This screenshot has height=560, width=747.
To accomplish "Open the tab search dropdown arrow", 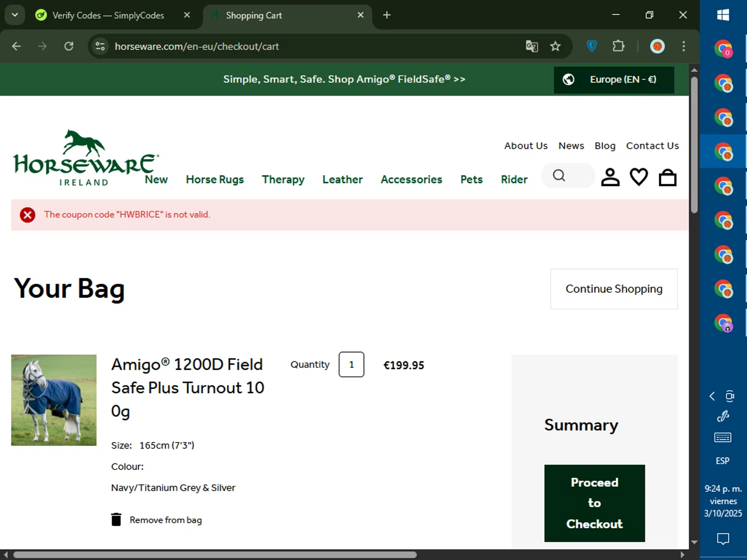I will pyautogui.click(x=15, y=15).
